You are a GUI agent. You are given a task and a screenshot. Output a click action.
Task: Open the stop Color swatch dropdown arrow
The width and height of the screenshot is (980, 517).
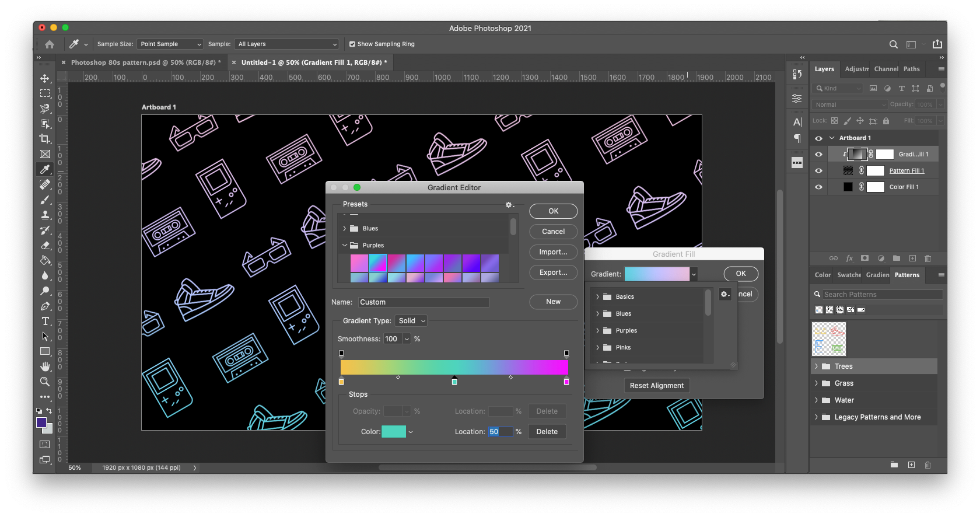tap(411, 432)
